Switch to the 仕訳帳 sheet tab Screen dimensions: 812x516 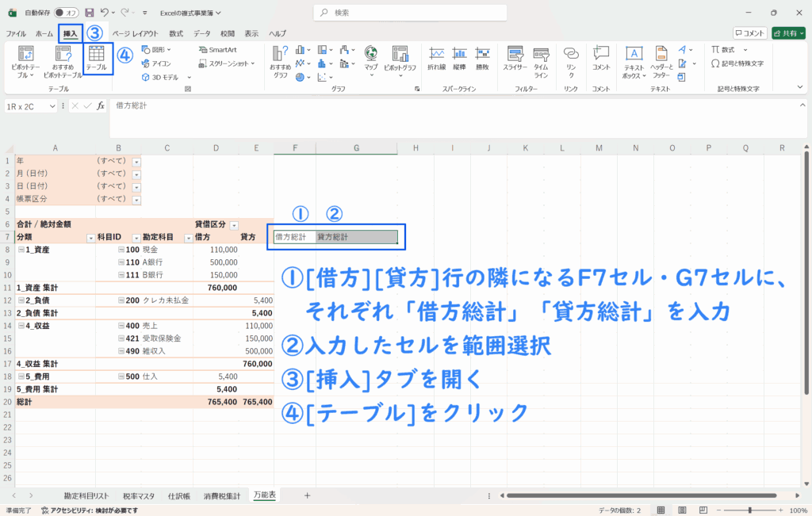coord(178,495)
